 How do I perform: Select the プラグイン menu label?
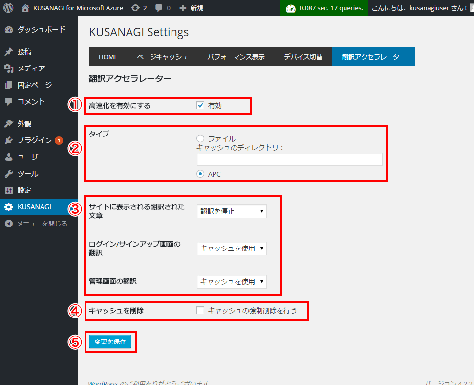click(34, 140)
